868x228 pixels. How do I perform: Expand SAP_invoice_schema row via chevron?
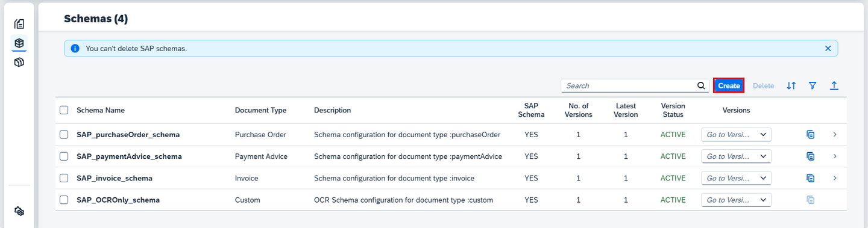[835, 178]
